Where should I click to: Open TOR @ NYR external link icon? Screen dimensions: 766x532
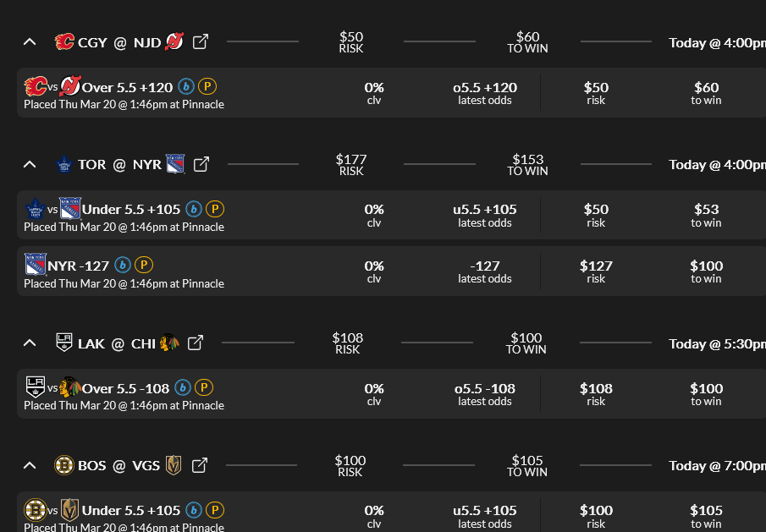pos(201,164)
